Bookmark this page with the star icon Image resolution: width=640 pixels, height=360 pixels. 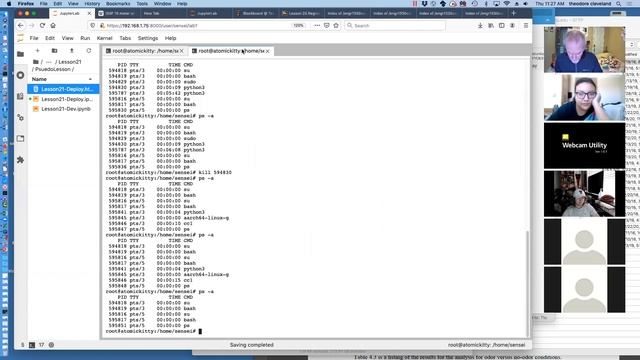pyautogui.click(x=336, y=25)
